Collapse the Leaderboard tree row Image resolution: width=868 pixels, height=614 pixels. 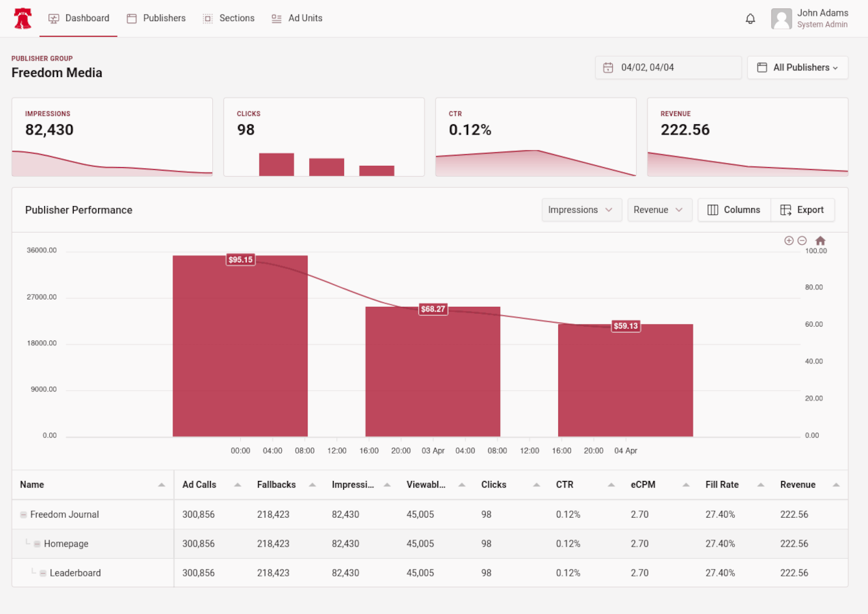(x=42, y=574)
